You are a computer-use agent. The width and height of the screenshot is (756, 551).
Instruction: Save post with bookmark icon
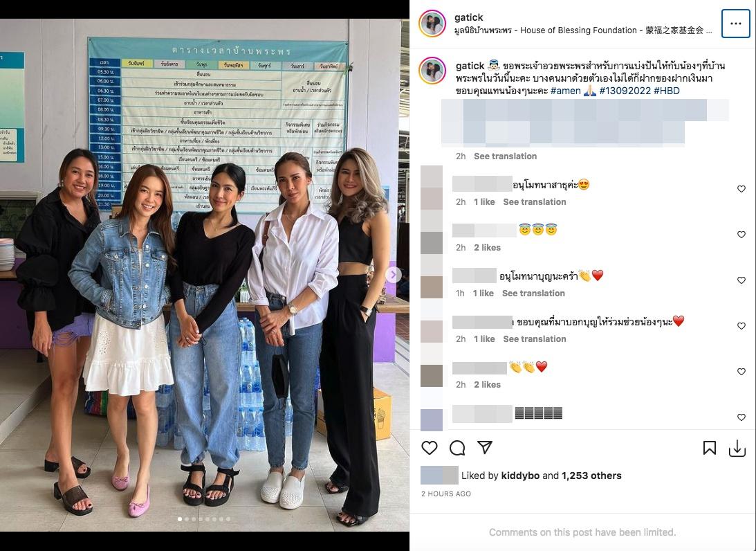709,448
